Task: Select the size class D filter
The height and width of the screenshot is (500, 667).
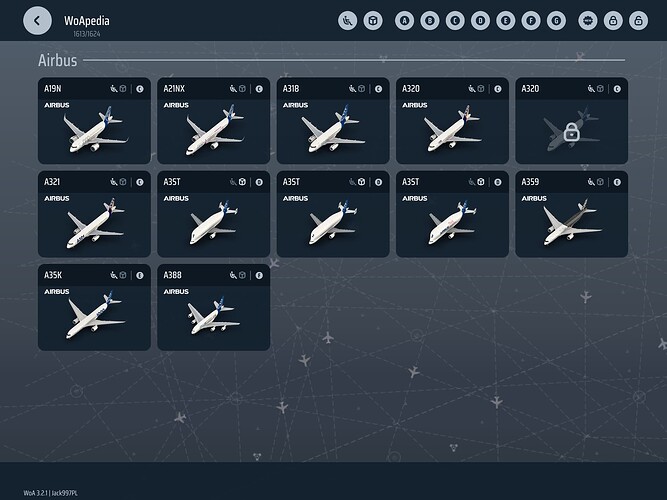Action: click(x=480, y=20)
